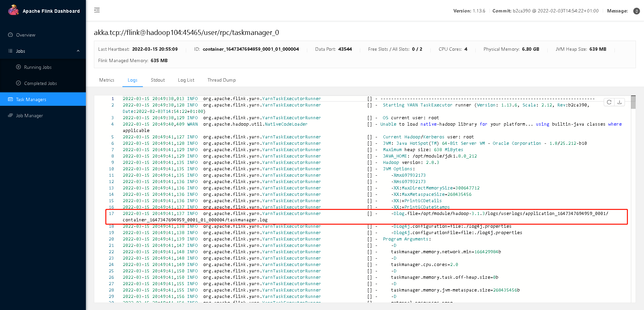Open the Log List tab
644x310 pixels.
(186, 80)
